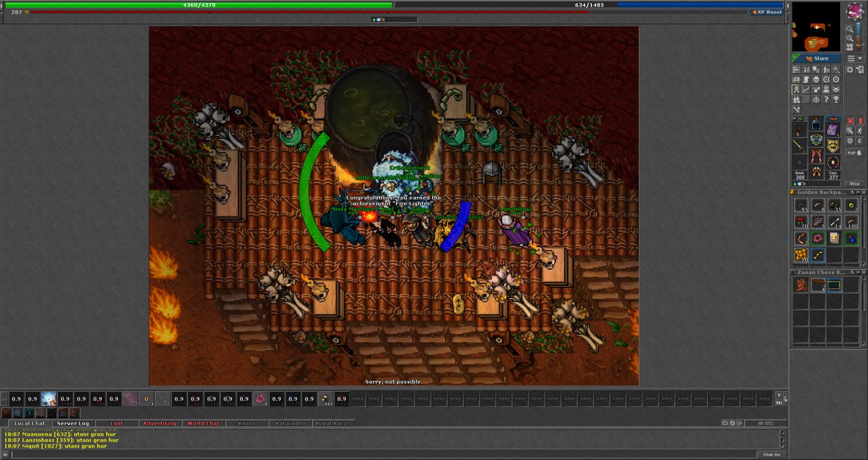Click the question mark help icon

click(826, 100)
